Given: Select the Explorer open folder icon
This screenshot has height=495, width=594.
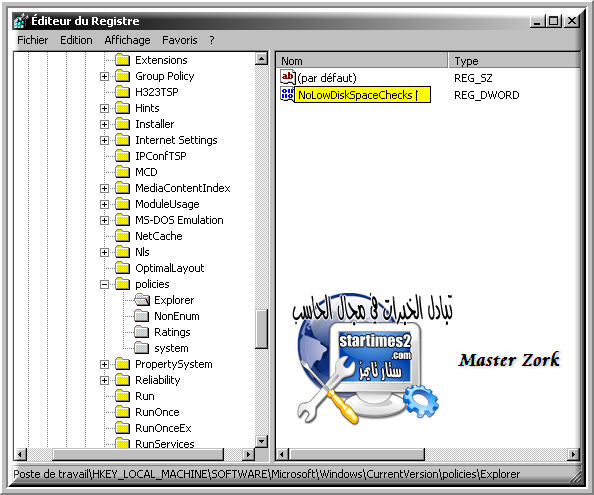Looking at the screenshot, I should pyautogui.click(x=142, y=300).
